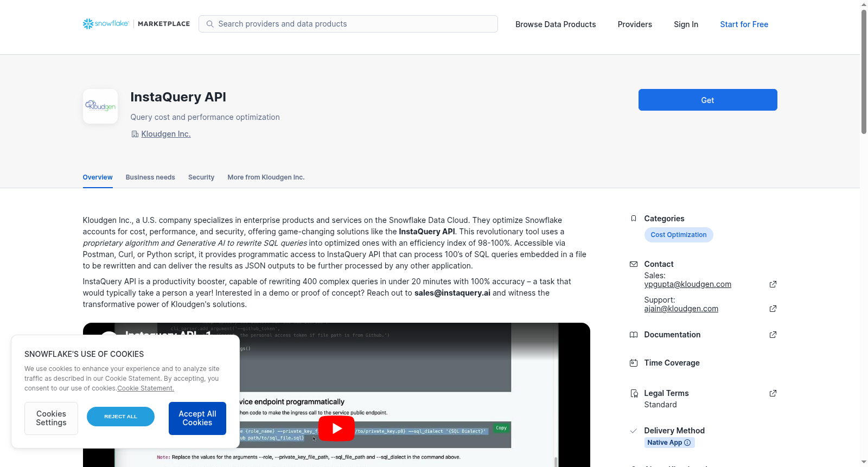Select the Cost Optimization category tag

(x=679, y=235)
